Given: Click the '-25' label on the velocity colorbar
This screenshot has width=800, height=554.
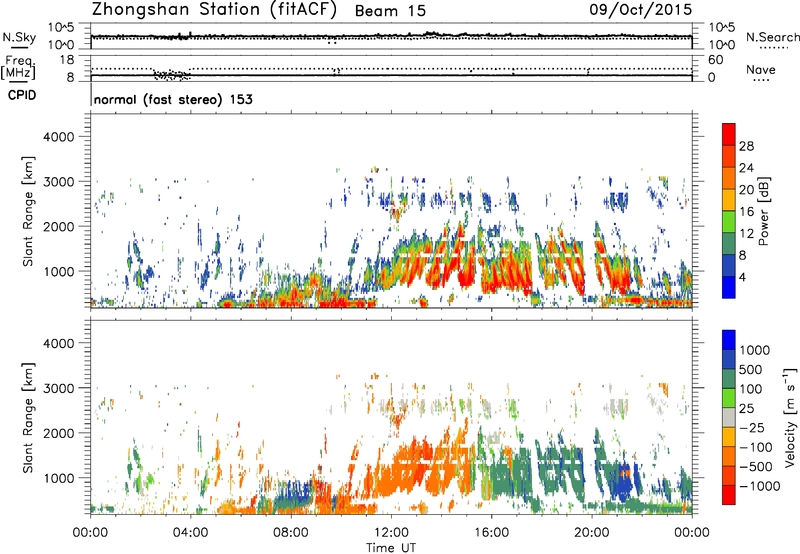Looking at the screenshot, I should (x=752, y=428).
